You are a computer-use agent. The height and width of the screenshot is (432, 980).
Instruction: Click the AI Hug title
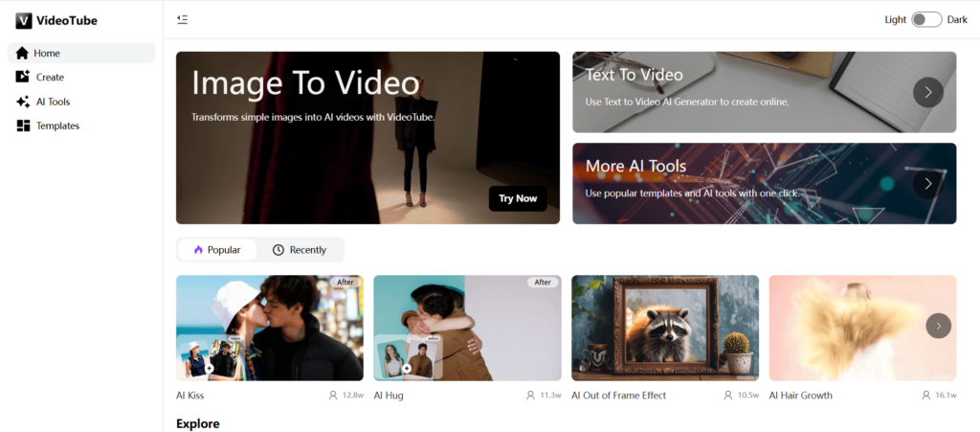(x=389, y=395)
